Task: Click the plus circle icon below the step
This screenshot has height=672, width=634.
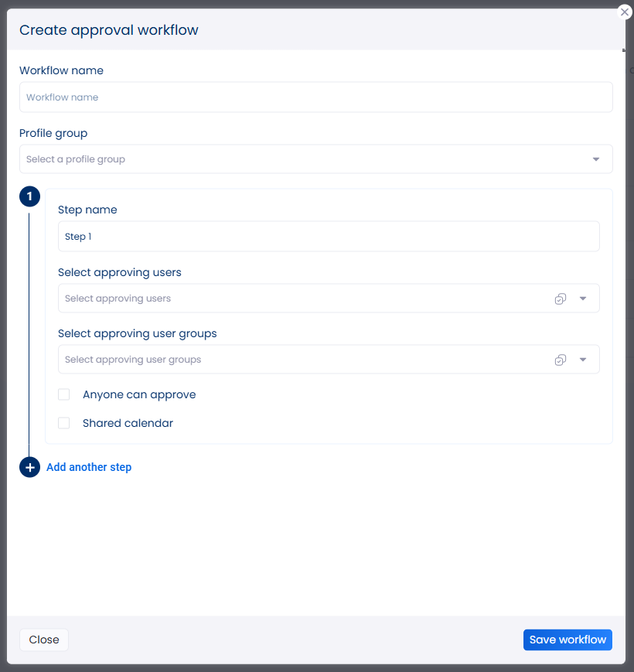Action: (29, 467)
